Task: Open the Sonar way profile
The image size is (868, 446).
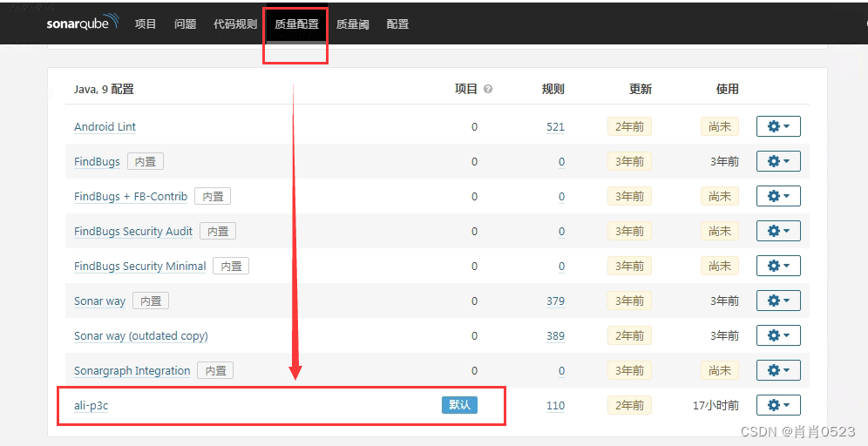Action: pos(99,301)
